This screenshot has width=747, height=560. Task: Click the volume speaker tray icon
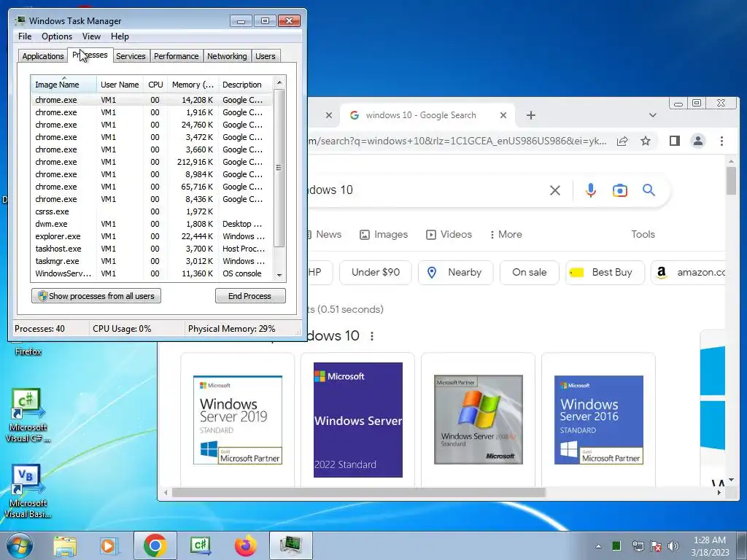(673, 546)
